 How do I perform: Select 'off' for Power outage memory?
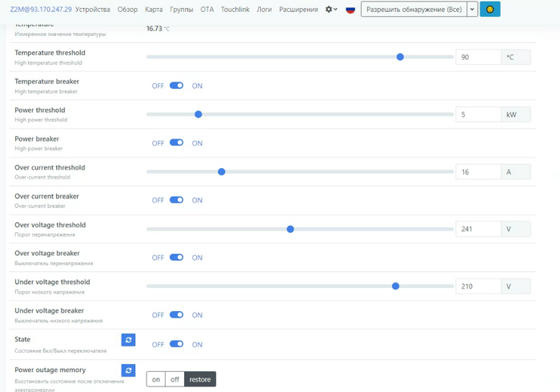(175, 379)
